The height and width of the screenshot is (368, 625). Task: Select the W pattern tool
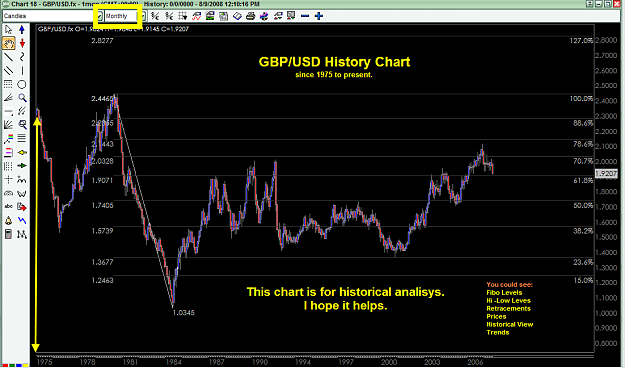pos(22,193)
